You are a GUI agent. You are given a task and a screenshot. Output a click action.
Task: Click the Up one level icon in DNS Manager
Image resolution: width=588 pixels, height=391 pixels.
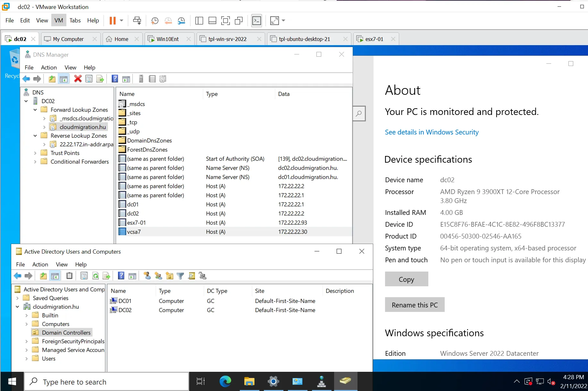[x=52, y=79]
